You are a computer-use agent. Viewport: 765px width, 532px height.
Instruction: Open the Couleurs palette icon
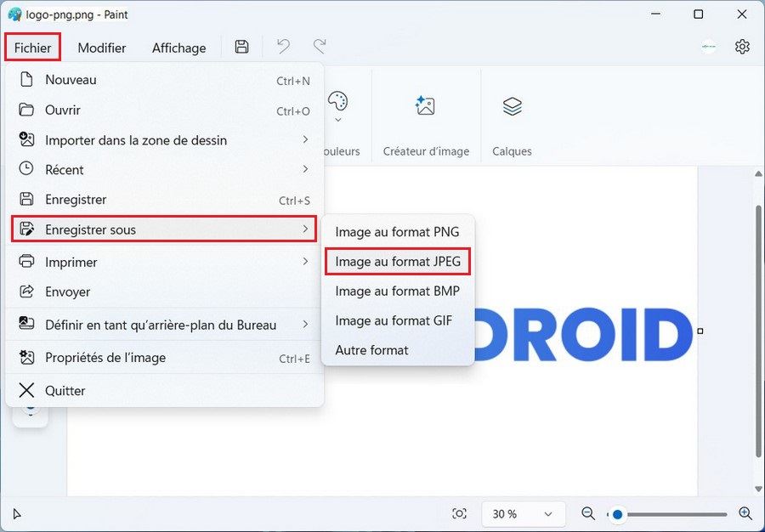tap(339, 106)
